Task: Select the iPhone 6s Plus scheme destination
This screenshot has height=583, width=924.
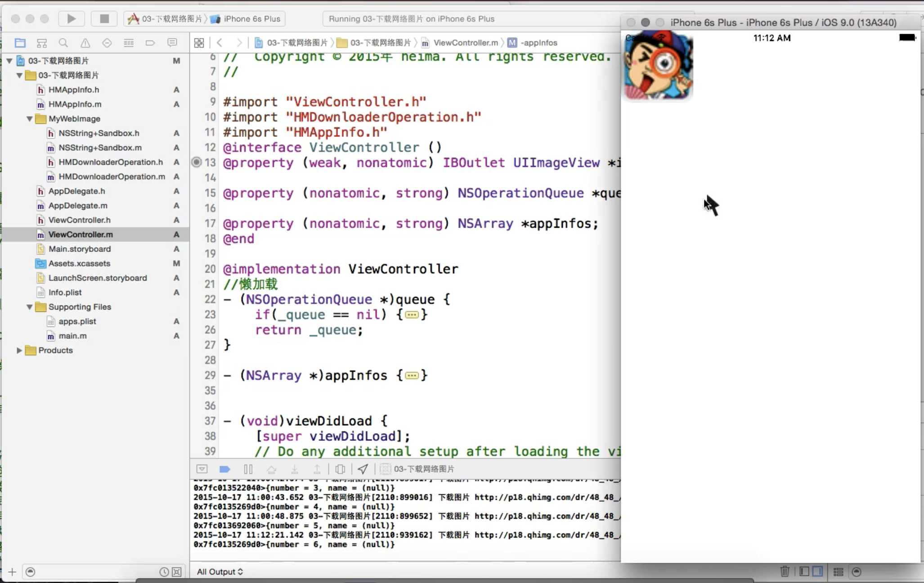Action: pyautogui.click(x=251, y=19)
